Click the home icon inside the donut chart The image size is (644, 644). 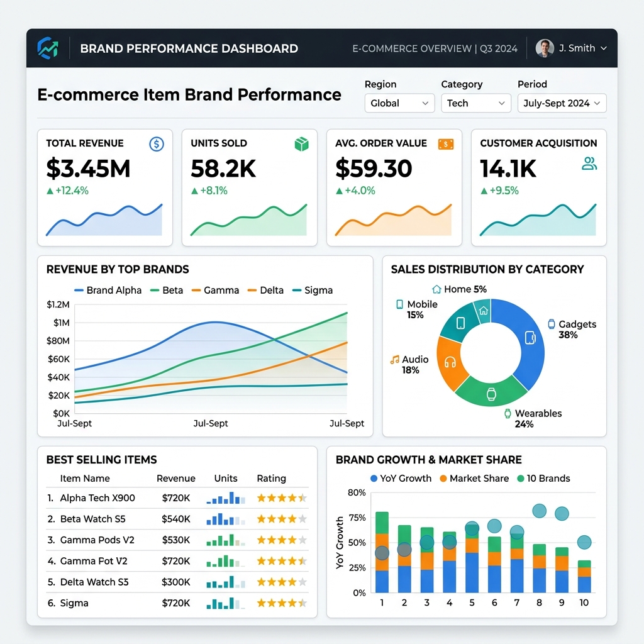(x=484, y=311)
